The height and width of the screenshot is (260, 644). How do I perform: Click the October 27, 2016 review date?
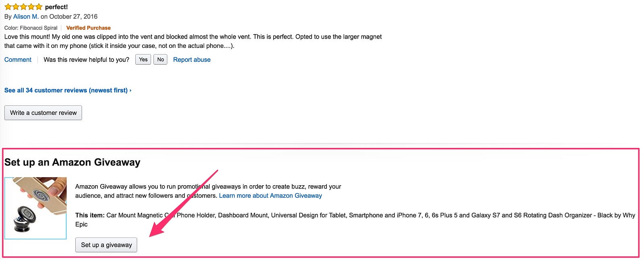click(73, 16)
